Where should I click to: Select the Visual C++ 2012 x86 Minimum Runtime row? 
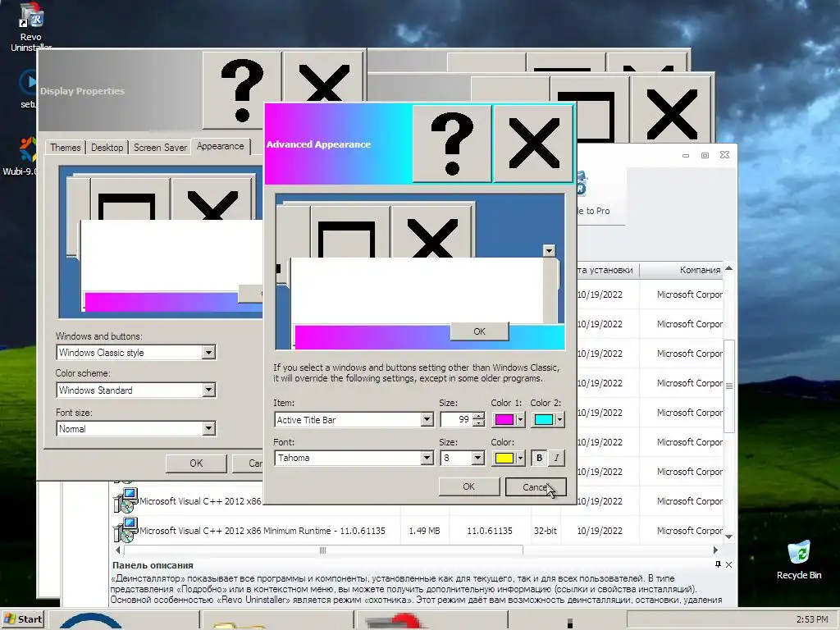[x=418, y=531]
